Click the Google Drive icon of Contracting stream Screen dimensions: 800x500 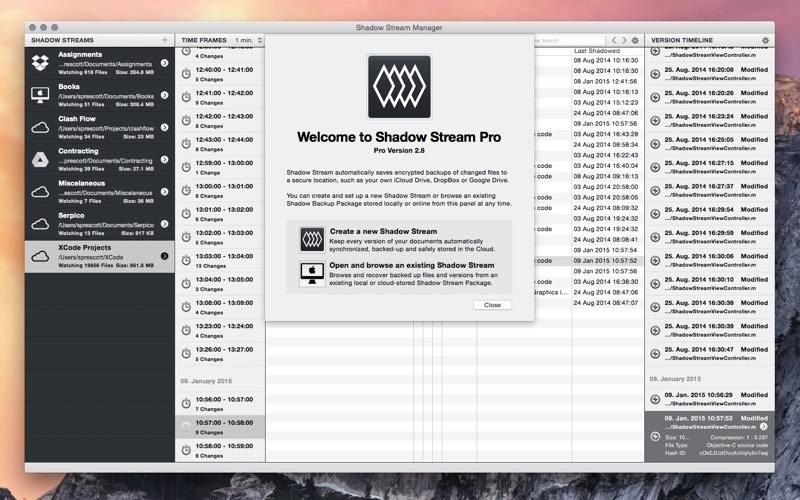40,160
